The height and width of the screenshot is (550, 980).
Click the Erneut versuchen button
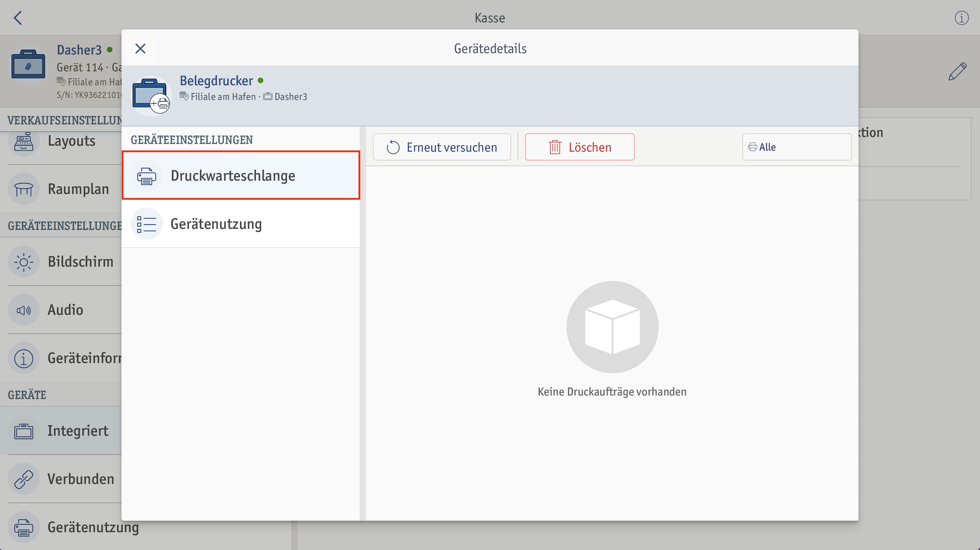coord(442,147)
